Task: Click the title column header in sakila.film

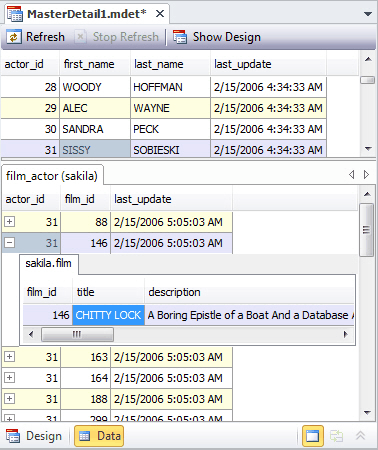Action: (108, 292)
